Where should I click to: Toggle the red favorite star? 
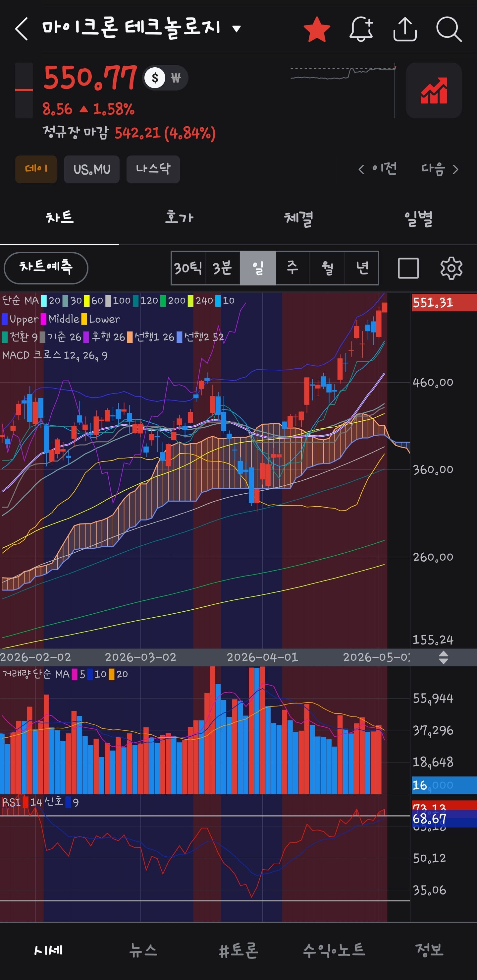click(317, 29)
